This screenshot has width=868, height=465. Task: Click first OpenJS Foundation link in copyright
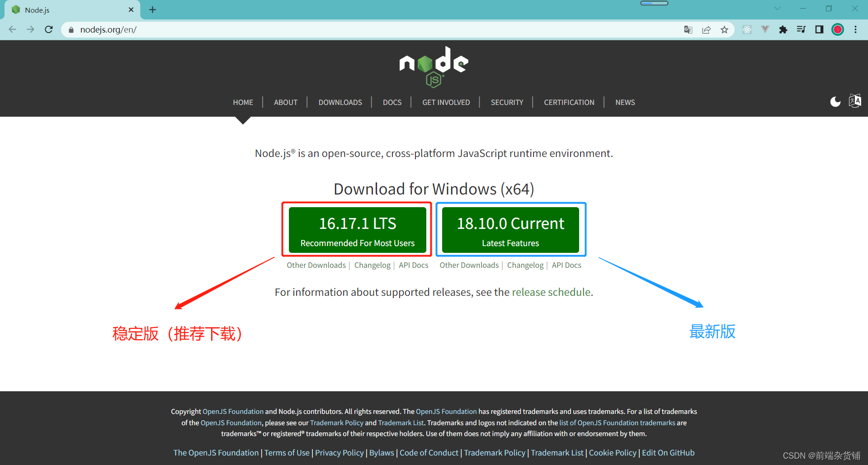[233, 412]
